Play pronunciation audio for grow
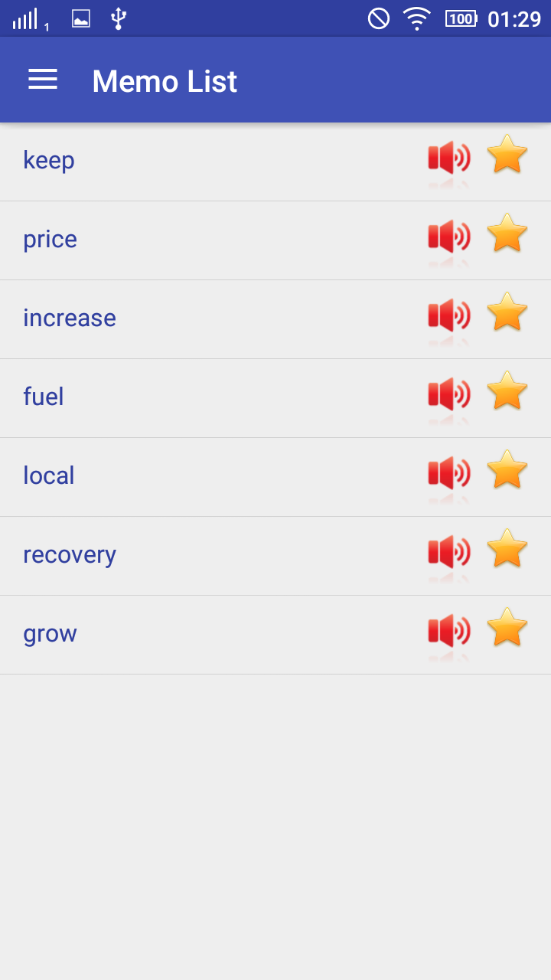Screen dimensions: 551x980 point(449,632)
